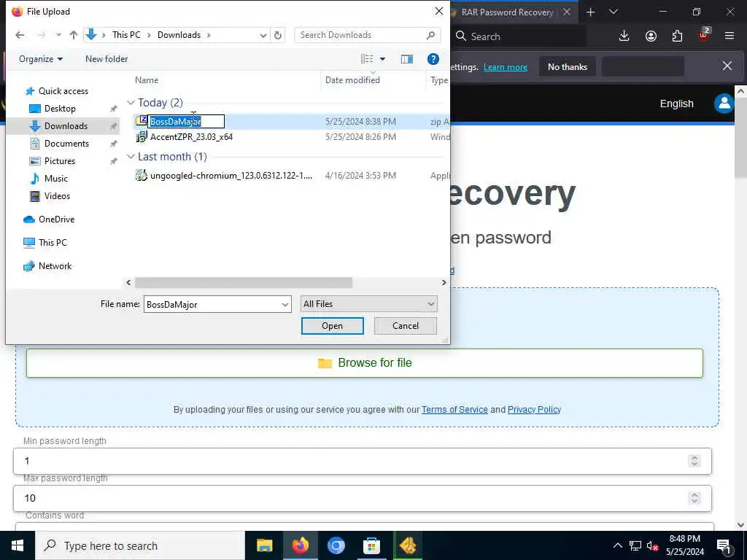Open File Explorer from taskbar
747x560 pixels.
(x=264, y=545)
